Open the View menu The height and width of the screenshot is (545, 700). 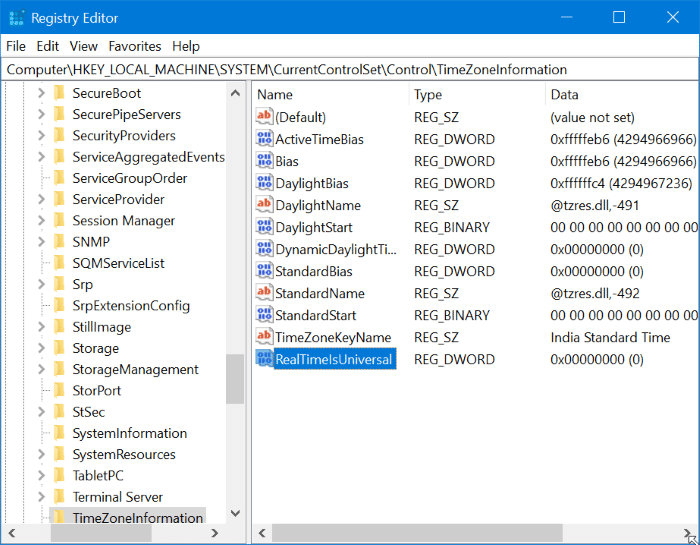point(83,46)
